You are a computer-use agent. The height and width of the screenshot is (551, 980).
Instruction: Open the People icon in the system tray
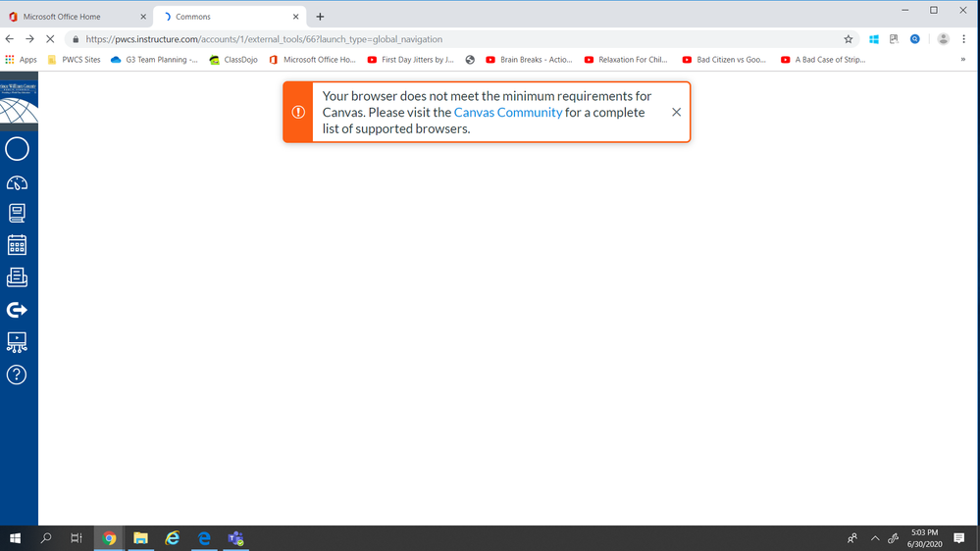click(852, 538)
